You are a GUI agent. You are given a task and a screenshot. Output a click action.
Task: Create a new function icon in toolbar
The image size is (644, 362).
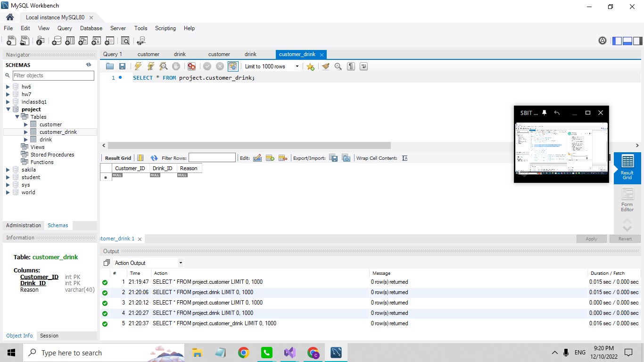click(x=109, y=41)
